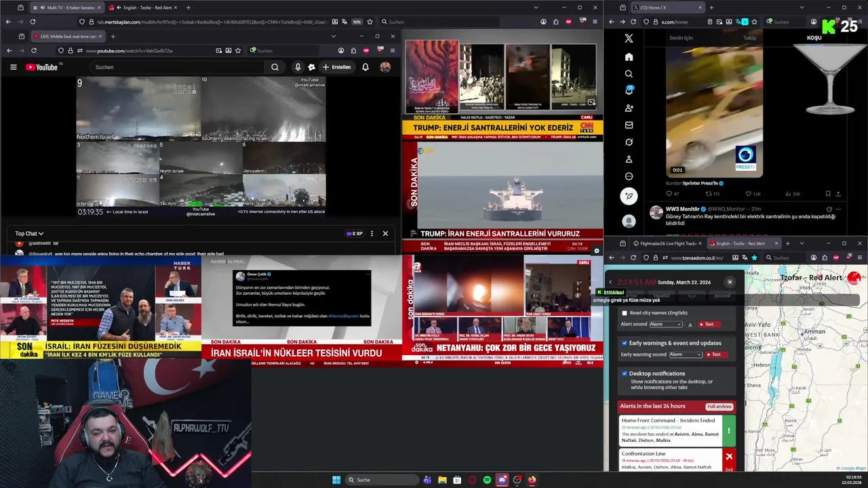Bookmark the Sprinter Press'in post

point(827,194)
